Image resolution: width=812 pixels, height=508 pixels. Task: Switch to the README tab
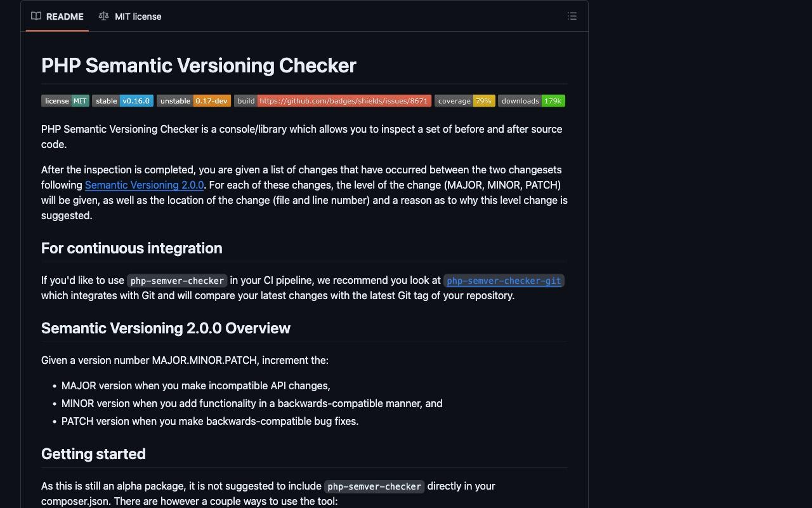tap(57, 17)
